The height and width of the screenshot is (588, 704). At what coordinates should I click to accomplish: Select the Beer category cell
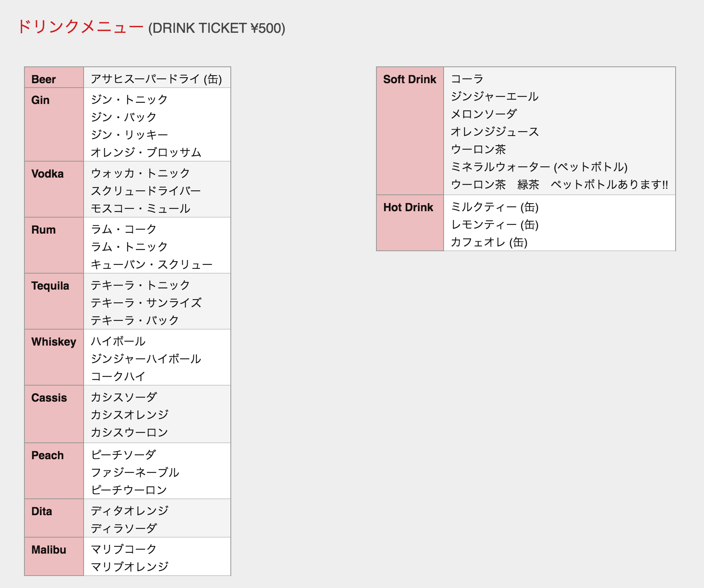click(x=44, y=79)
